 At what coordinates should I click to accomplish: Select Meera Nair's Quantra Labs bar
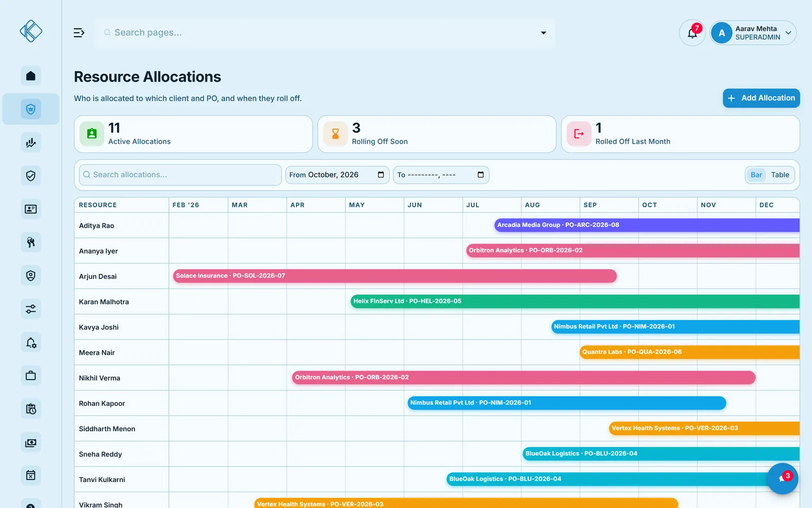(x=690, y=352)
